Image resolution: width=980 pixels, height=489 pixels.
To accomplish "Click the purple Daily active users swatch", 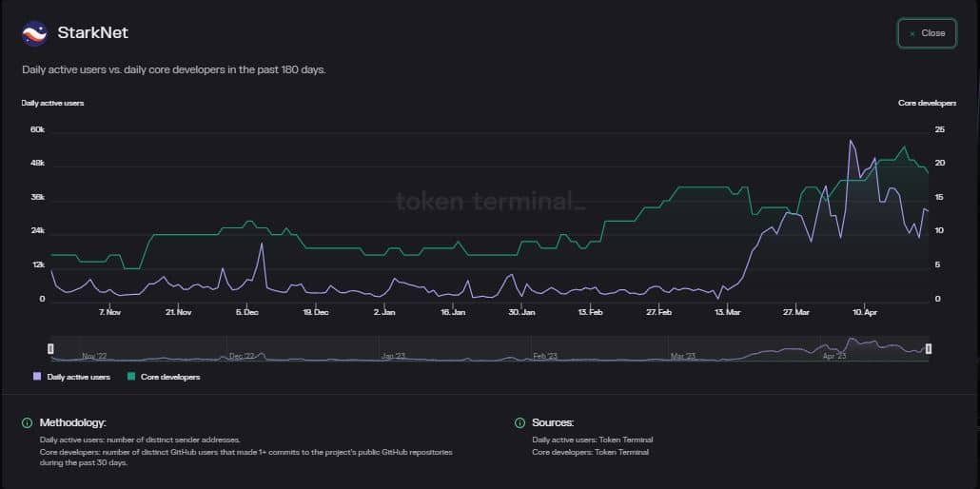I will [37, 377].
